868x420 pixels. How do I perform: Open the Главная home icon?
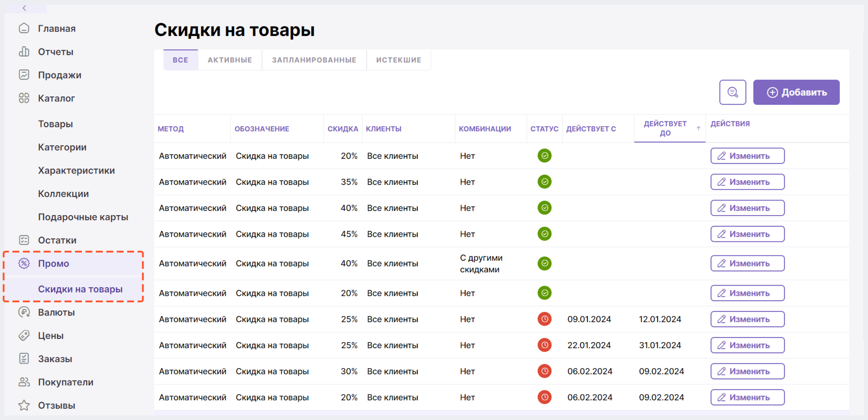click(24, 28)
